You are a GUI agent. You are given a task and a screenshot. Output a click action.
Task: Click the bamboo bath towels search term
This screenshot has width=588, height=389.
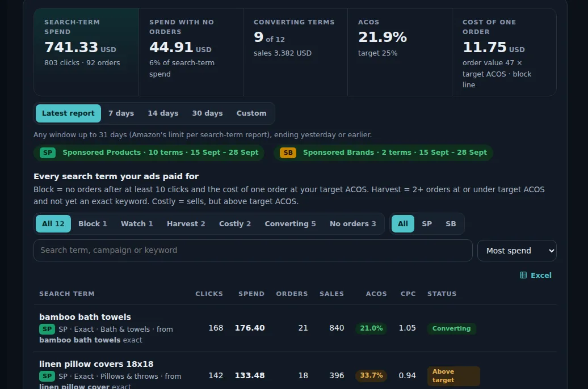[x=85, y=317]
